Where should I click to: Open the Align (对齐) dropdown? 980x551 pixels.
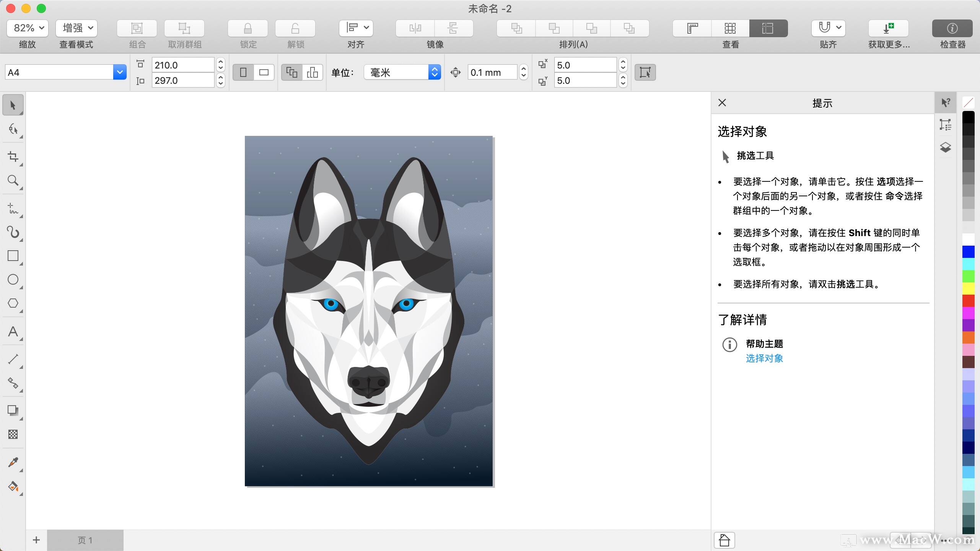tap(356, 28)
